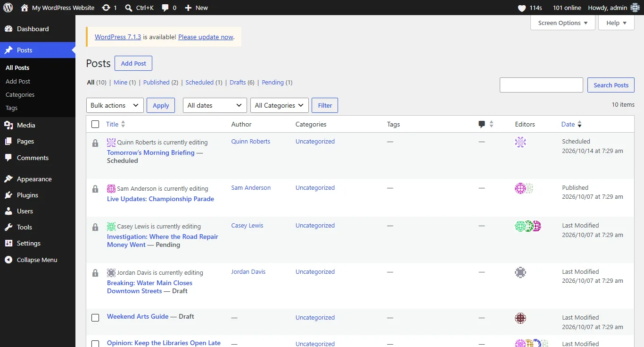Click the admin avatar next to Howdy

[635, 8]
